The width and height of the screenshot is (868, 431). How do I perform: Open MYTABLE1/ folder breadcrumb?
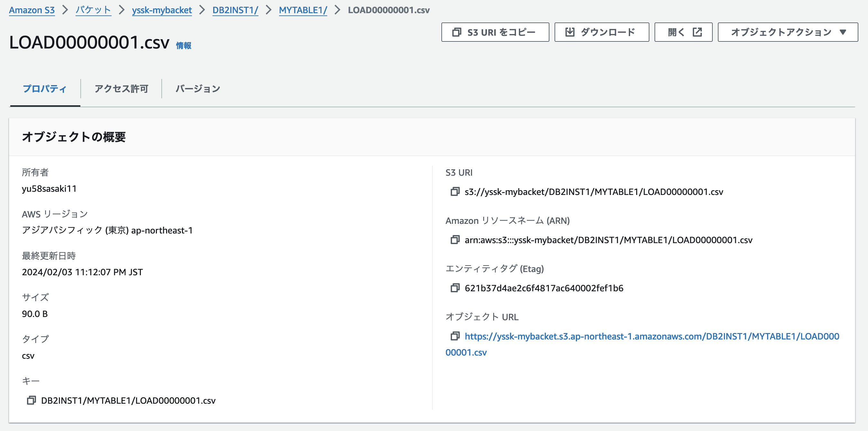pos(303,10)
